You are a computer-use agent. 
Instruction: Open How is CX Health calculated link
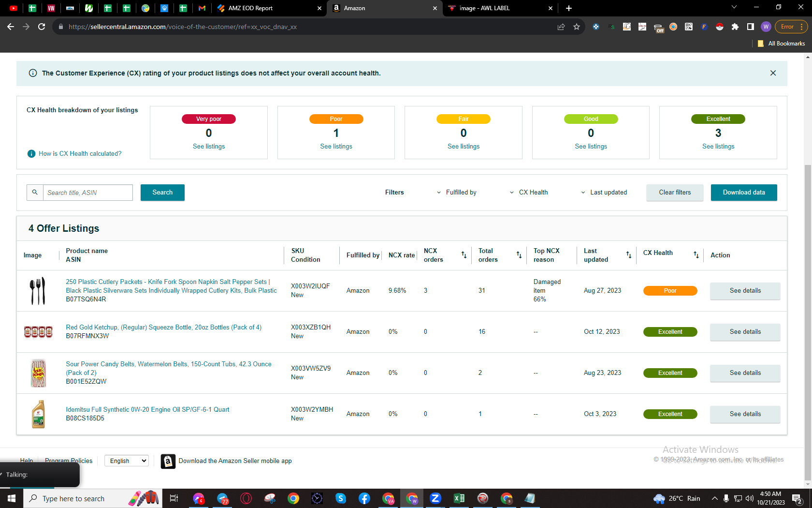[80, 154]
